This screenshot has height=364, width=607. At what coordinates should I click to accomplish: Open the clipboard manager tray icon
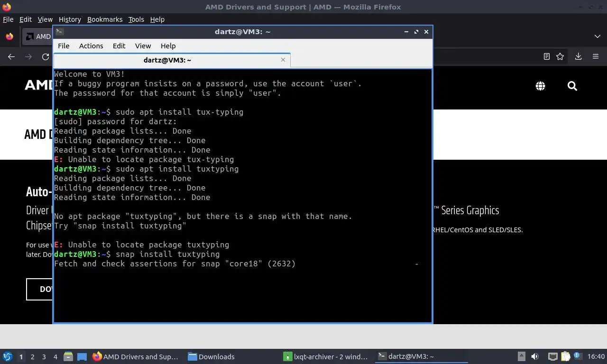tap(565, 356)
